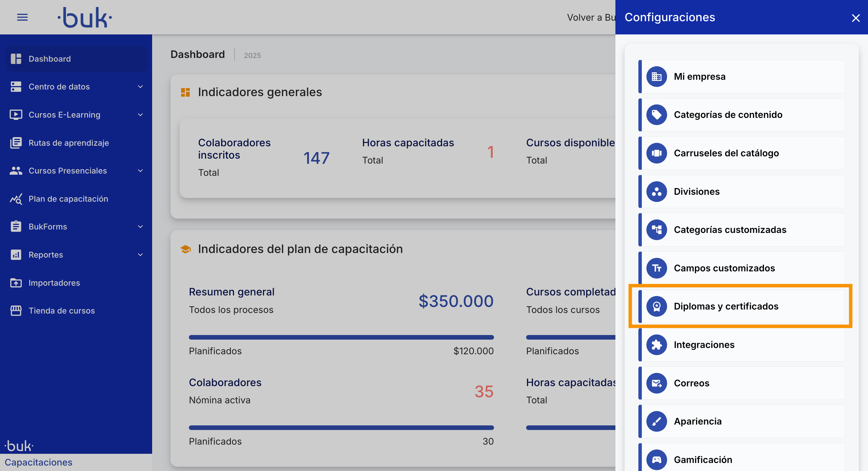Click the Apariencia brush icon

pos(656,421)
